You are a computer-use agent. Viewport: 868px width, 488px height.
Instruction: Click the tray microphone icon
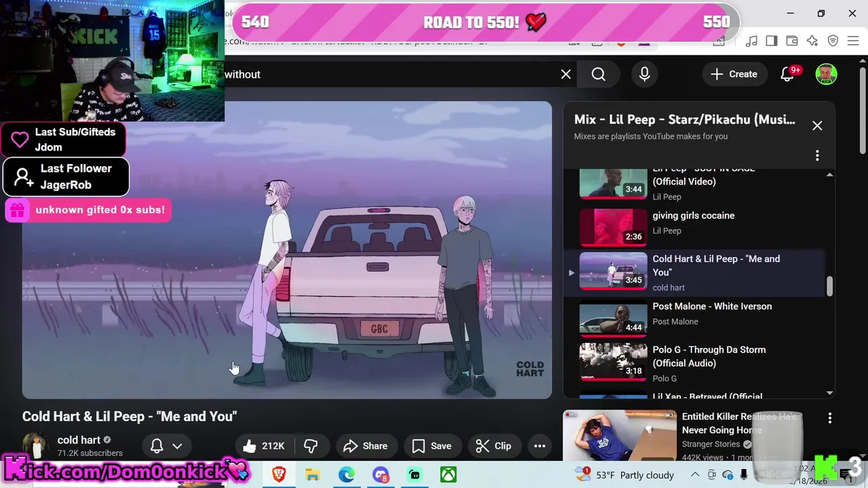[744, 475]
